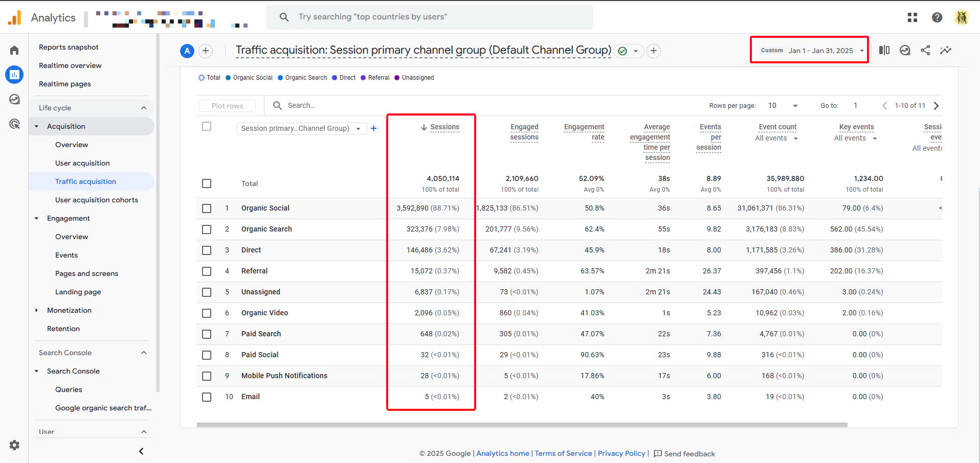Open the Rows per page dropdown
This screenshot has height=463, width=980.
[x=783, y=106]
